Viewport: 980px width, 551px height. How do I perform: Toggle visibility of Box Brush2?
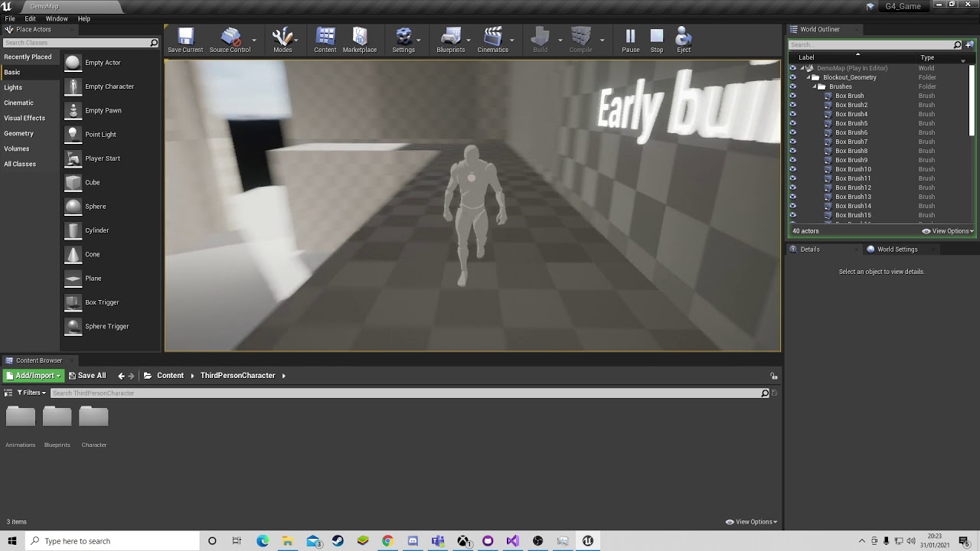[792, 105]
